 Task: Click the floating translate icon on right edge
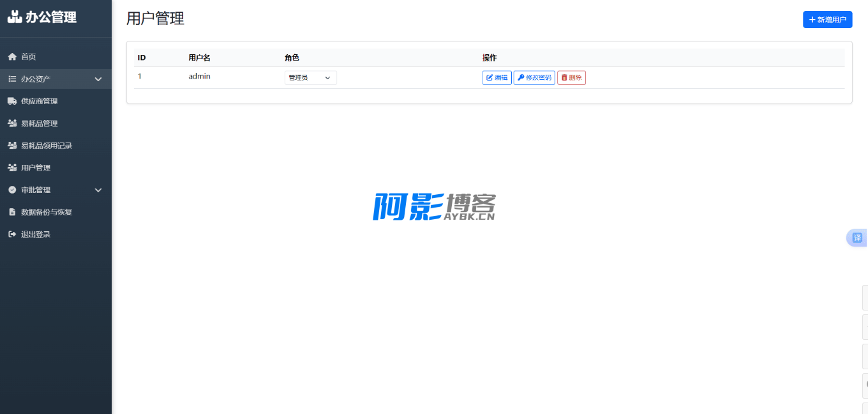click(x=857, y=238)
